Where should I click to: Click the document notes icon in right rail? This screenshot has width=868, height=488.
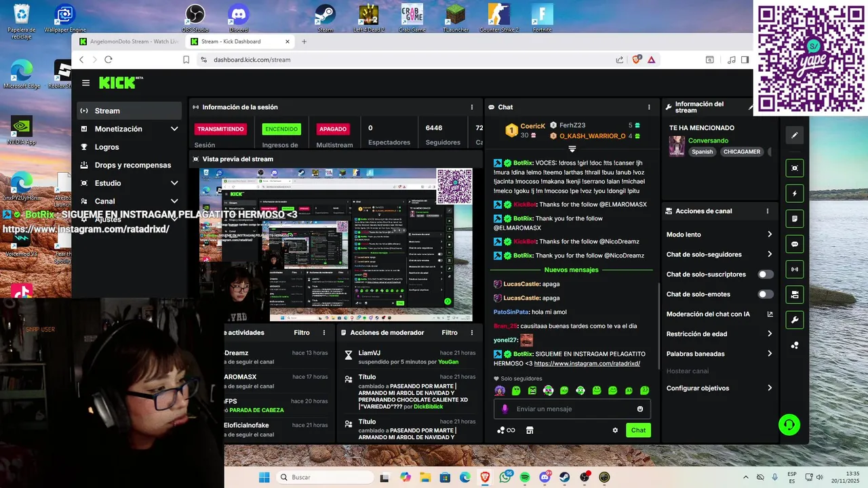794,219
